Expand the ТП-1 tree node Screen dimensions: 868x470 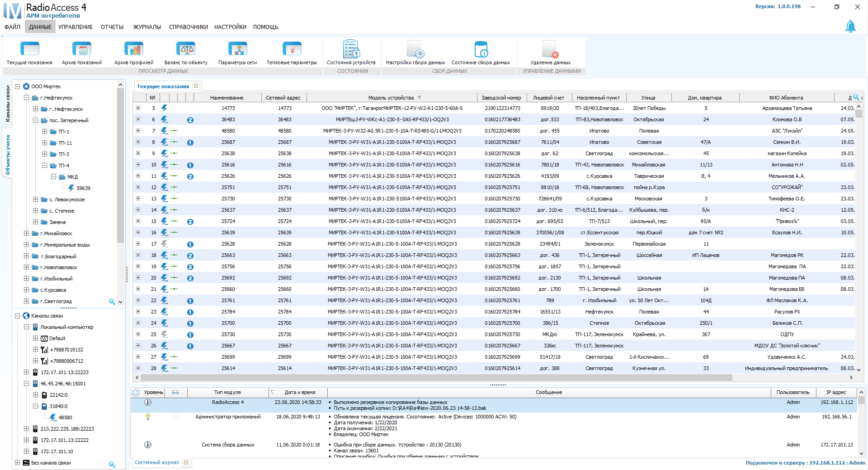(x=44, y=132)
